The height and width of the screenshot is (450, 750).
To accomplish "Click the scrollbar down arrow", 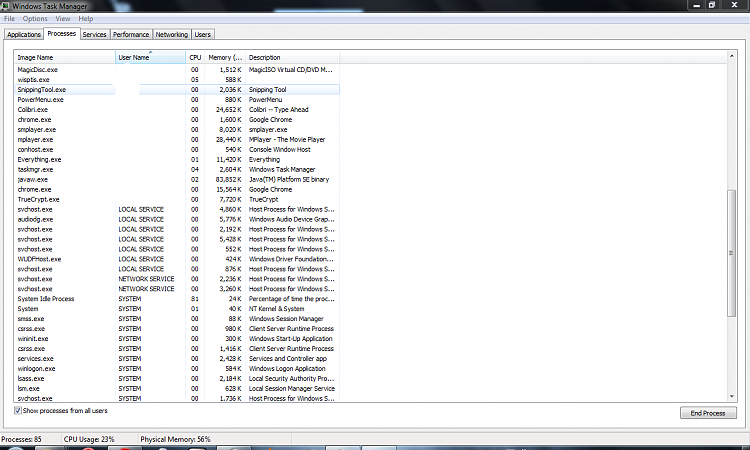I will [731, 396].
